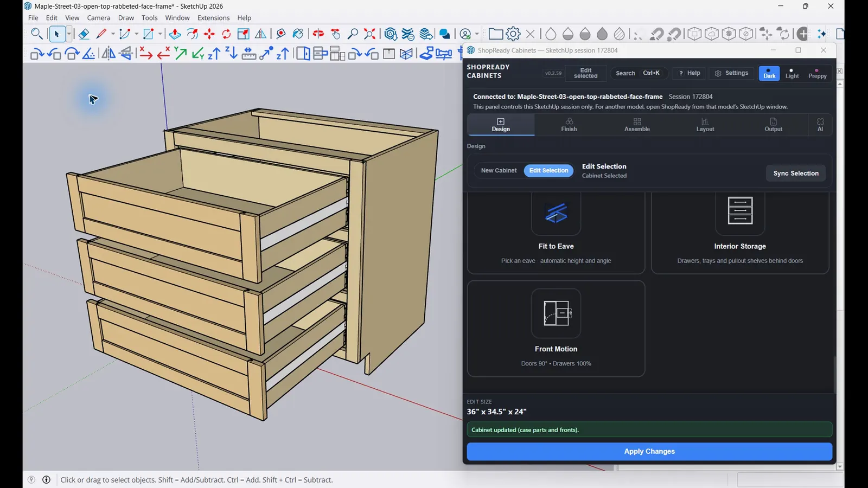Click the ruler measure icon in second toolbar
Image resolution: width=868 pixels, height=488 pixels.
[248, 53]
